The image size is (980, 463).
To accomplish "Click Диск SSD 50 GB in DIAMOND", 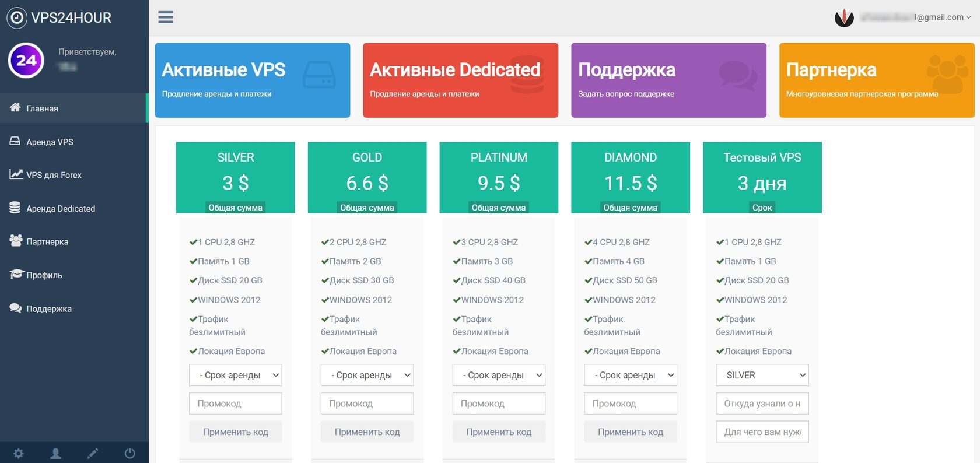I will (621, 280).
